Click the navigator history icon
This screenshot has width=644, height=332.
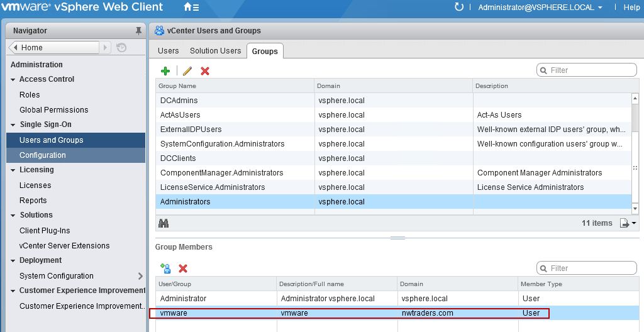tap(121, 48)
